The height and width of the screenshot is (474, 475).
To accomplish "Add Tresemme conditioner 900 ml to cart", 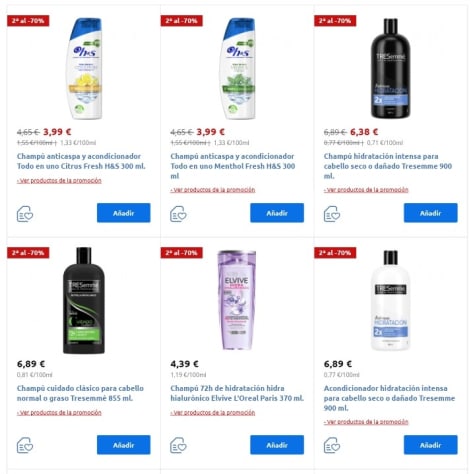I will coord(431,445).
